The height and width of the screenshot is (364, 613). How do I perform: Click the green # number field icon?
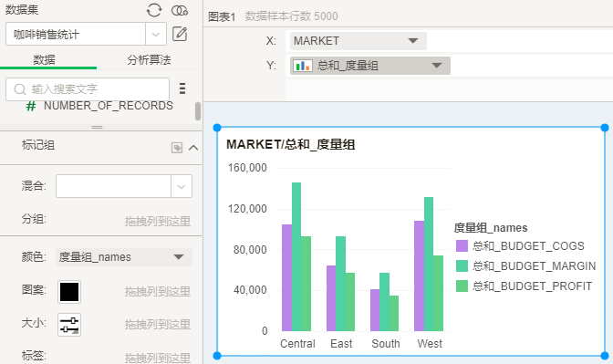click(31, 106)
